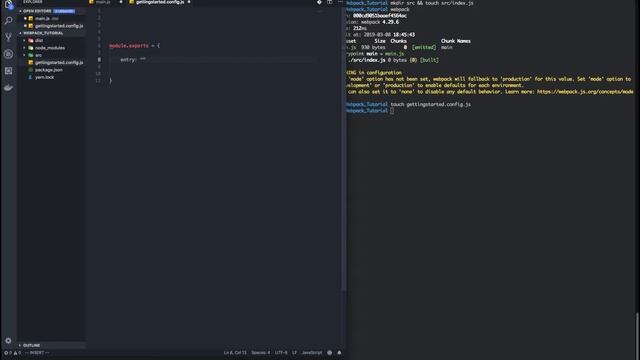
Task: Open the Debug view in the activity bar
Action: pos(8,54)
